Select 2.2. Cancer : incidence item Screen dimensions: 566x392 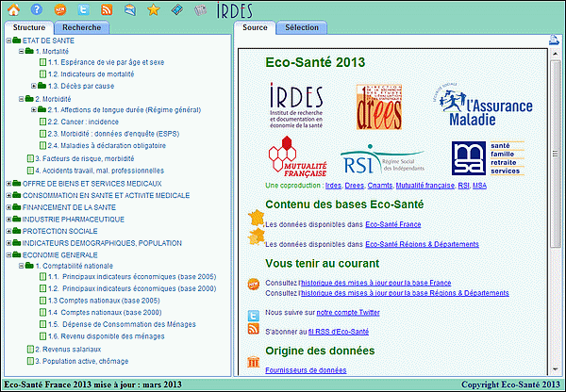point(83,122)
